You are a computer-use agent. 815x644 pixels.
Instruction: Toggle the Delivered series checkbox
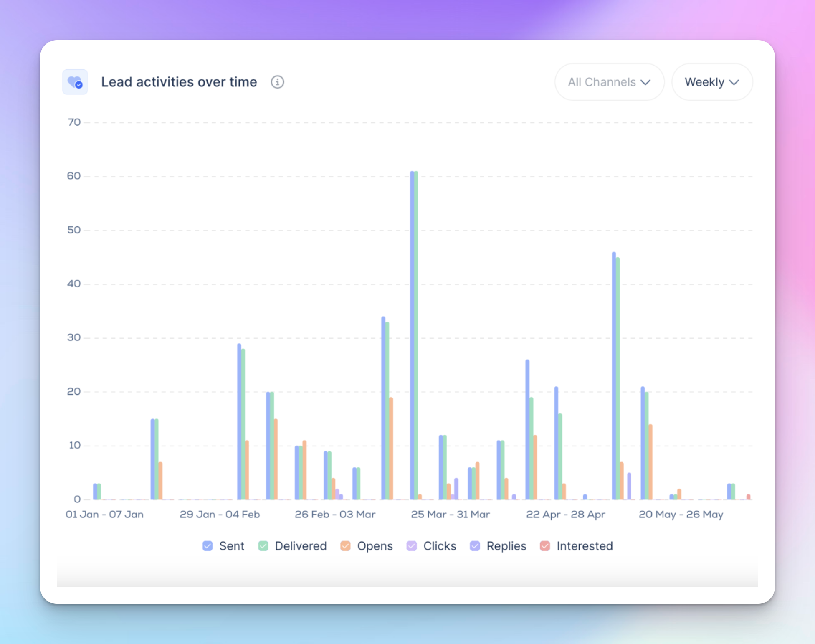(263, 546)
